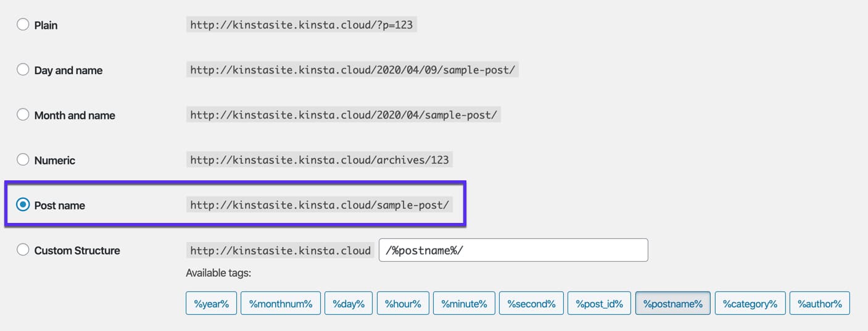The height and width of the screenshot is (331, 868).
Task: Insert the %category% tag
Action: [x=750, y=303]
